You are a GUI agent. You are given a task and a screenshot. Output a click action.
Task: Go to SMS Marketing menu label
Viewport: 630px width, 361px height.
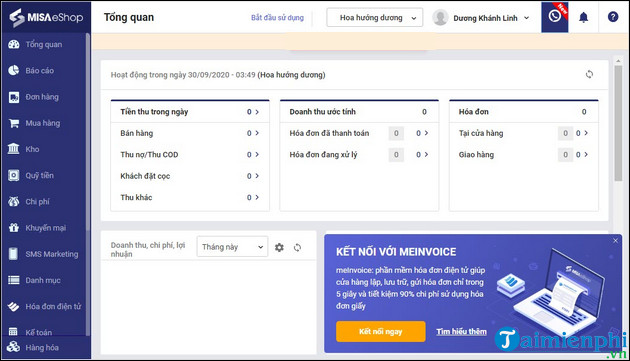pos(52,254)
